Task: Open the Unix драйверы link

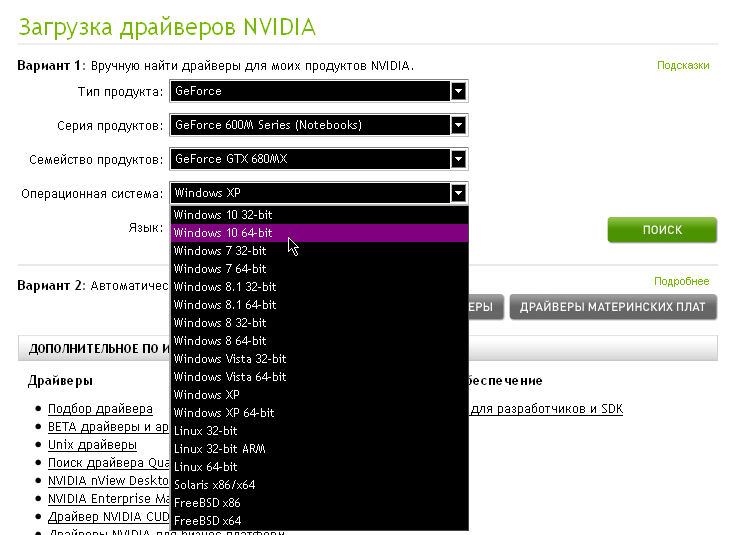Action: (92, 444)
